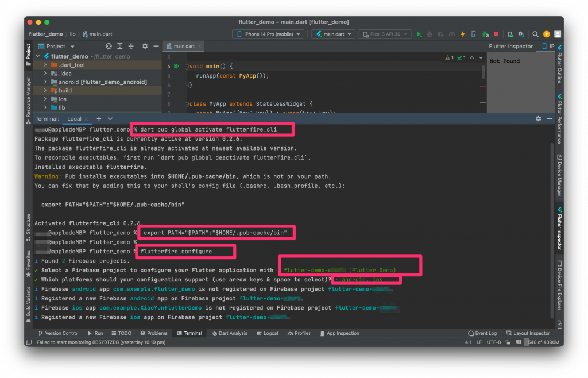The width and height of the screenshot is (588, 378).
Task: Collapse all in Project panel
Action: 131,46
